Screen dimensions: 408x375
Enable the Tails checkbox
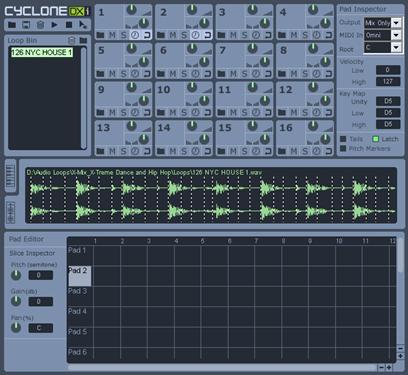click(x=343, y=139)
